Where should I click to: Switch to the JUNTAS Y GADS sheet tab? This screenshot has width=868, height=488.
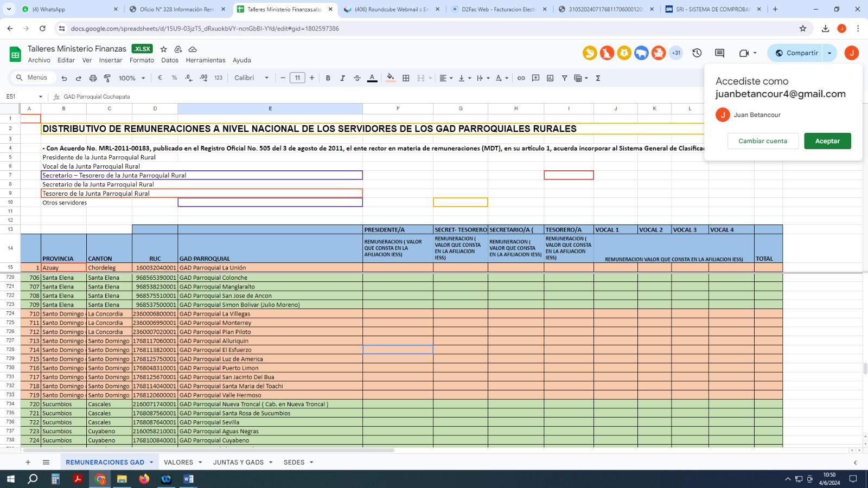(x=238, y=463)
